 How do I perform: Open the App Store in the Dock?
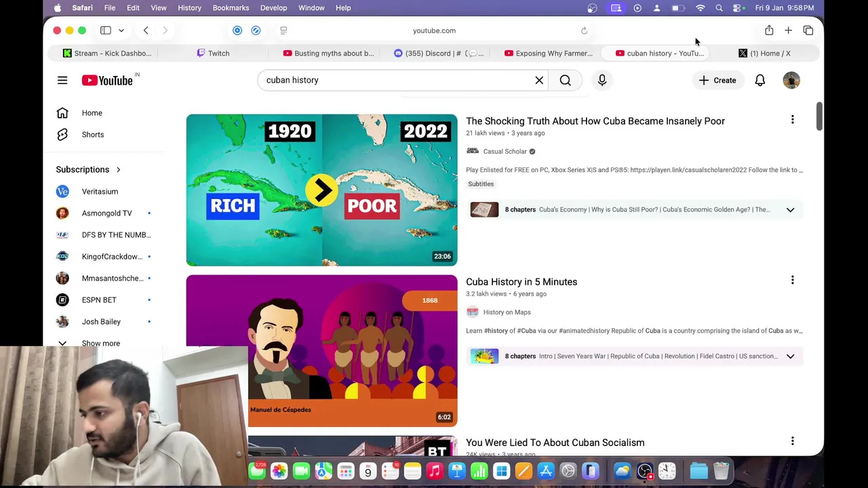click(x=546, y=471)
